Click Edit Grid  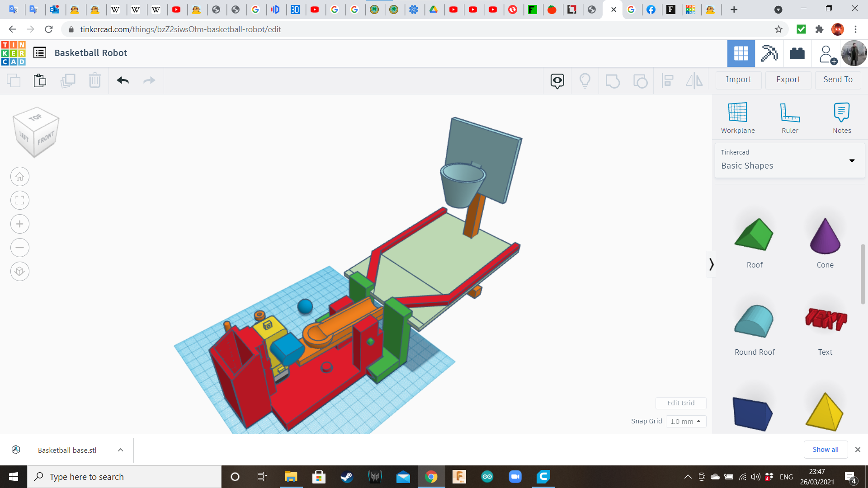681,403
